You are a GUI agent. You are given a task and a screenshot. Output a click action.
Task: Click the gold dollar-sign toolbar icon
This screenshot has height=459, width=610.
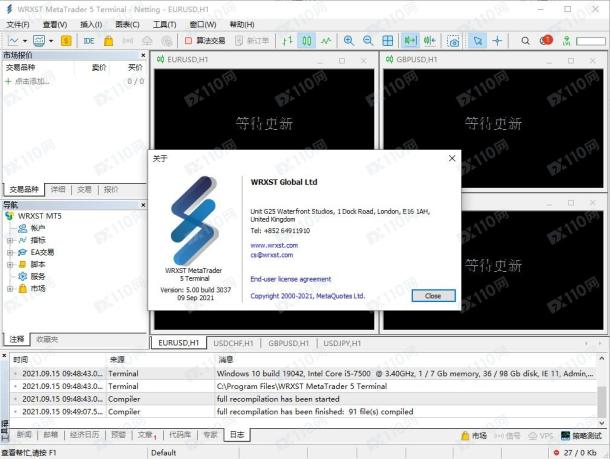(66, 40)
